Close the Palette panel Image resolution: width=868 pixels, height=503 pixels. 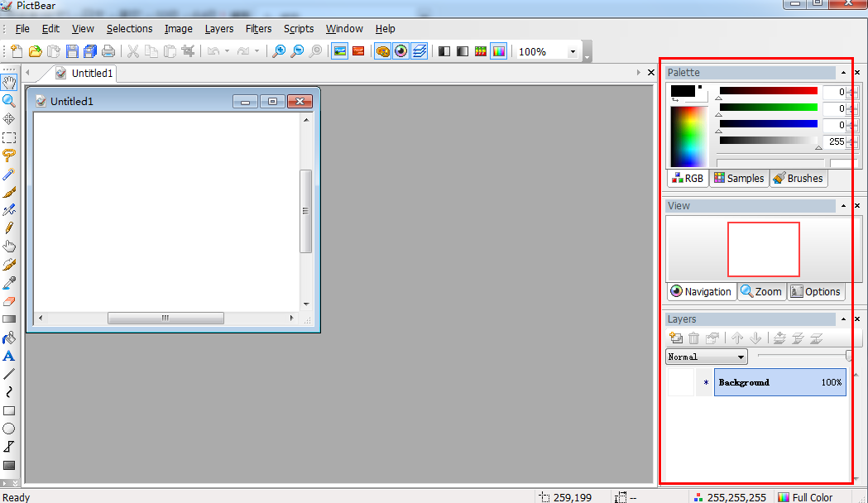857,73
